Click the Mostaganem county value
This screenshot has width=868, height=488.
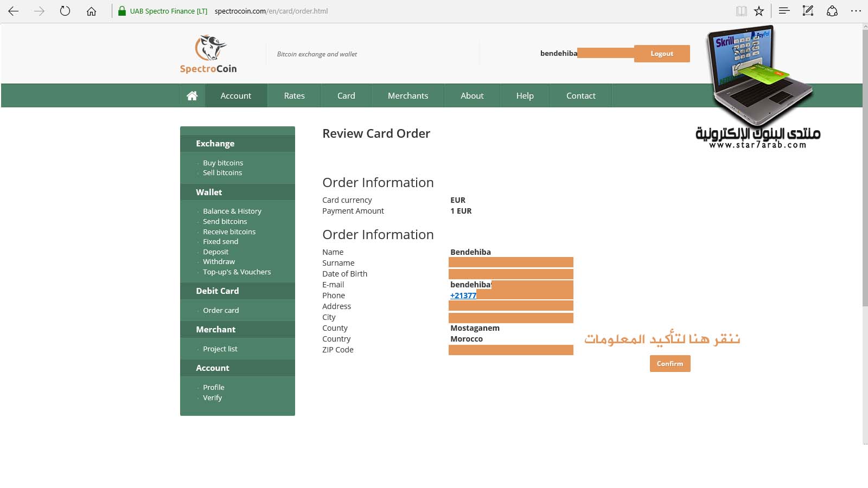click(475, 328)
